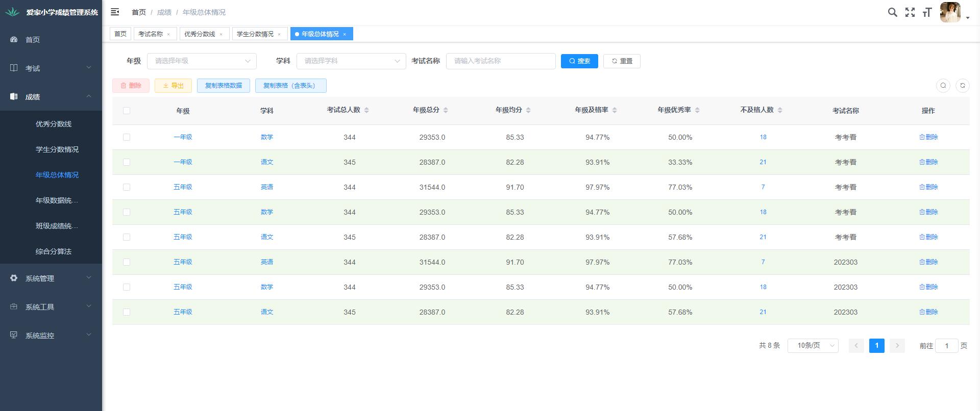
Task: Open 综合分算法 in the sidebar menu
Action: coord(54,251)
